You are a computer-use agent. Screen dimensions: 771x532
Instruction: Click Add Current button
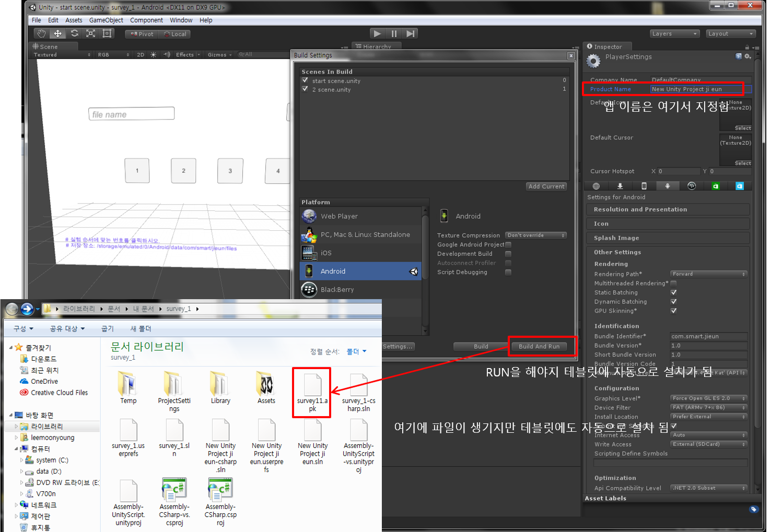546,186
